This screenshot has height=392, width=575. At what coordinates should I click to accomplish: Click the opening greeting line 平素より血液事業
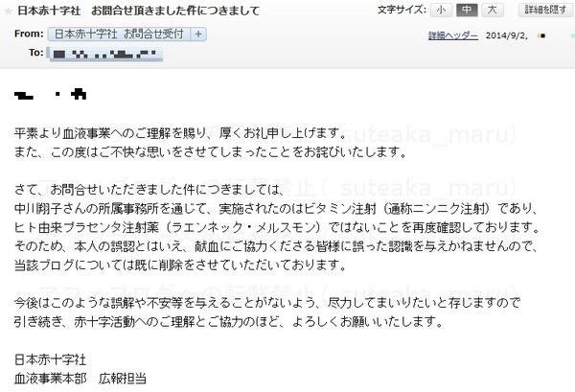180,133
